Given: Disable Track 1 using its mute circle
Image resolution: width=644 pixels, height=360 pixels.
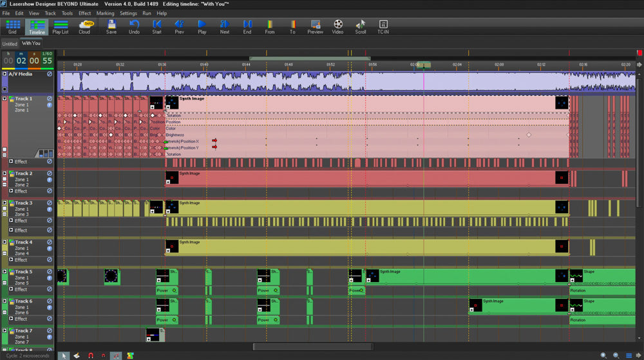Looking at the screenshot, I should (x=50, y=99).
